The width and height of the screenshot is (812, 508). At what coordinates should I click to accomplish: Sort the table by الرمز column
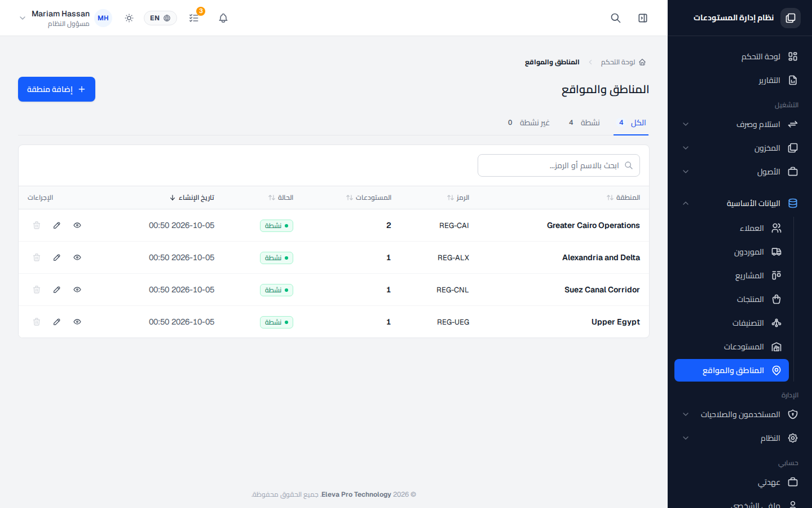pyautogui.click(x=458, y=198)
